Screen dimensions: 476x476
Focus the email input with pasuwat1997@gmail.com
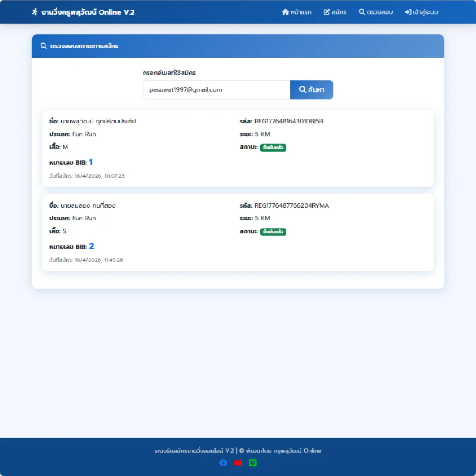click(217, 89)
